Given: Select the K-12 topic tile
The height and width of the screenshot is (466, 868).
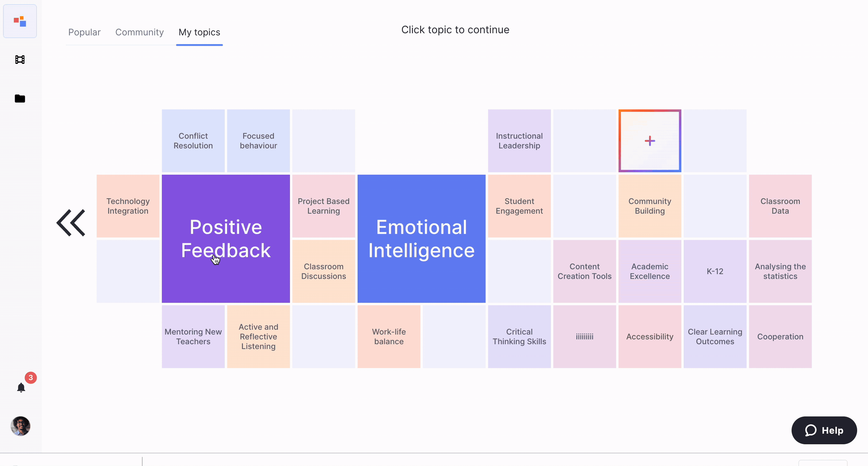Looking at the screenshot, I should (715, 271).
